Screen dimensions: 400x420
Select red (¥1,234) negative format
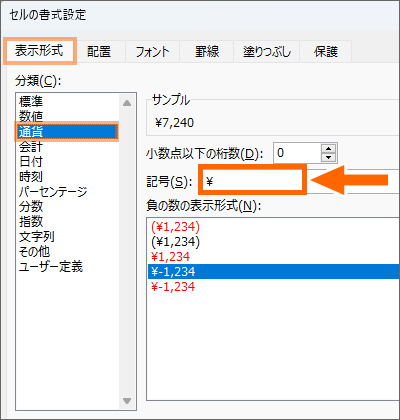pyautogui.click(x=273, y=227)
